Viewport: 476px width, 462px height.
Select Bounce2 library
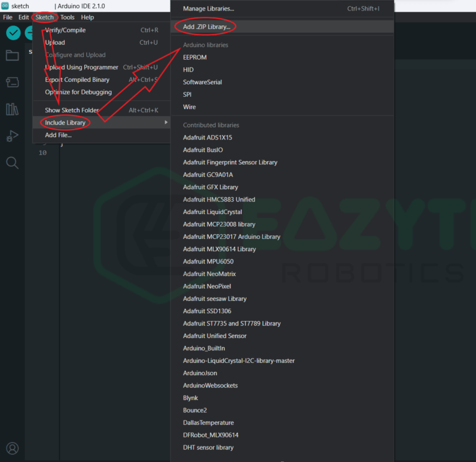point(283,411)
